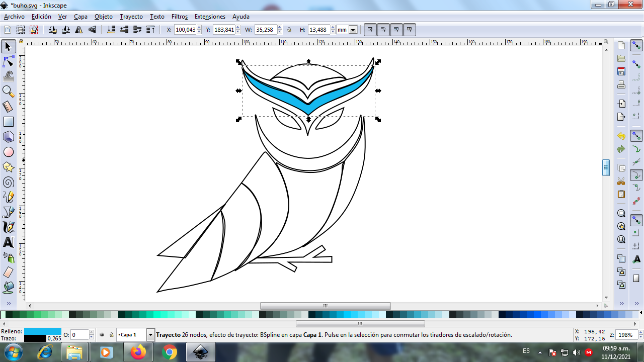Open the Capa menu
The height and width of the screenshot is (362, 644).
tap(80, 17)
